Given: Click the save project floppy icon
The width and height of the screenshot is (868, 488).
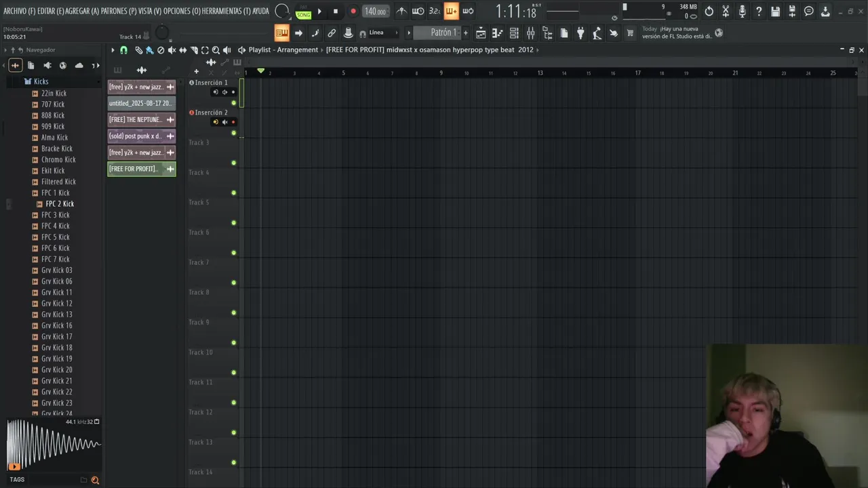Looking at the screenshot, I should tap(775, 12).
